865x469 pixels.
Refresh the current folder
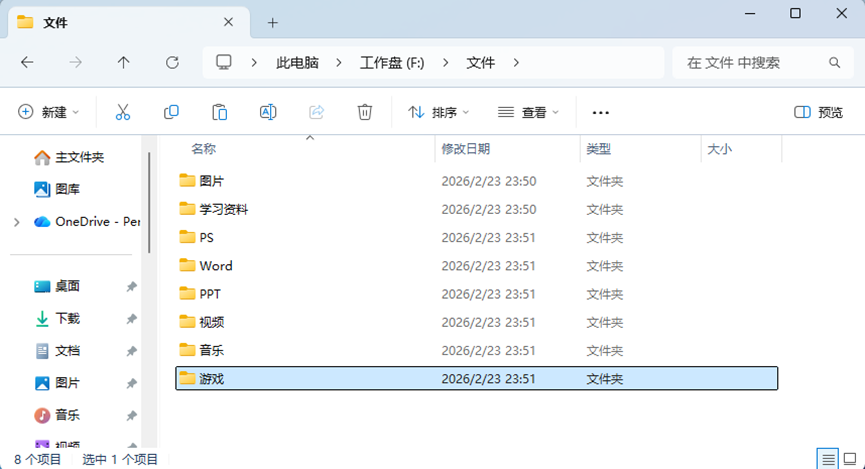tap(172, 62)
